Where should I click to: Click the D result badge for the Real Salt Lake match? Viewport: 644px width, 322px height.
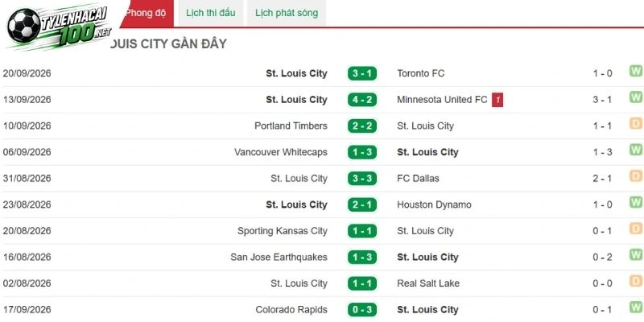pyautogui.click(x=636, y=281)
